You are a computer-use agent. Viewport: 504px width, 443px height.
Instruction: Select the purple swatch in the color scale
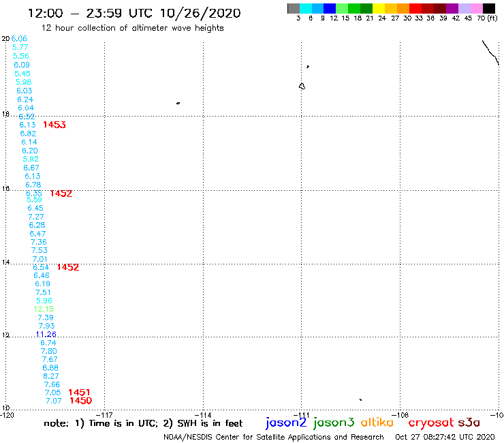click(x=452, y=8)
